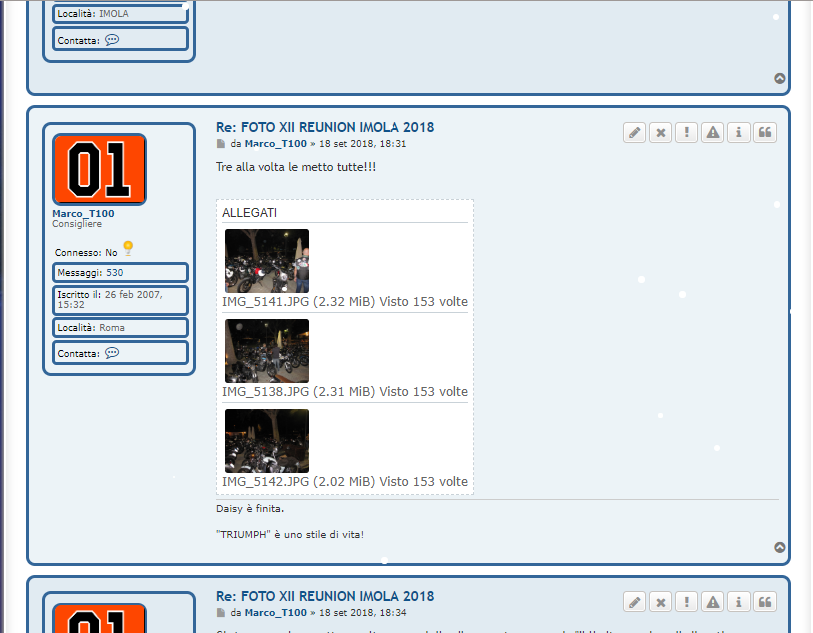Click the 'Connesso: No' status text
This screenshot has height=633, width=813.
pyautogui.click(x=86, y=253)
